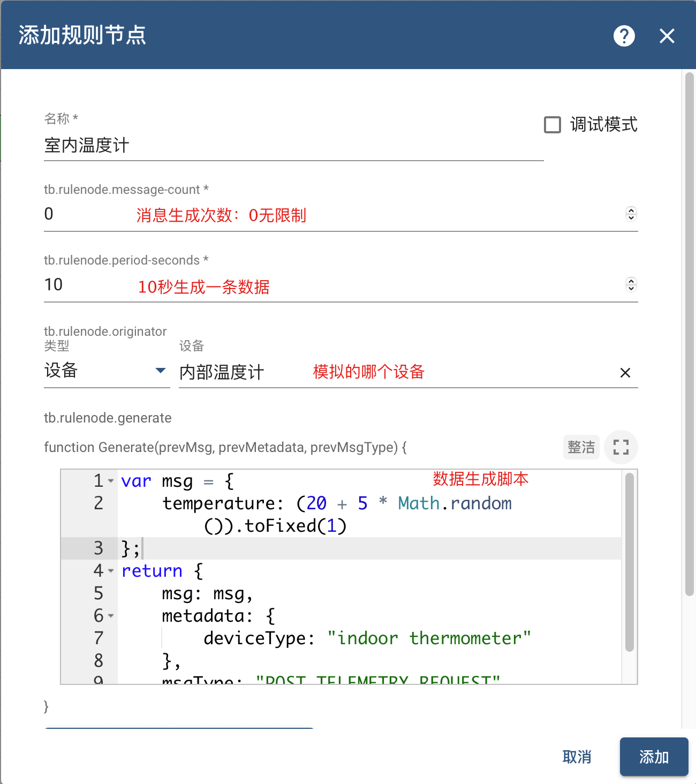Collapse code fold at line 4
The width and height of the screenshot is (696, 784).
[x=111, y=571]
